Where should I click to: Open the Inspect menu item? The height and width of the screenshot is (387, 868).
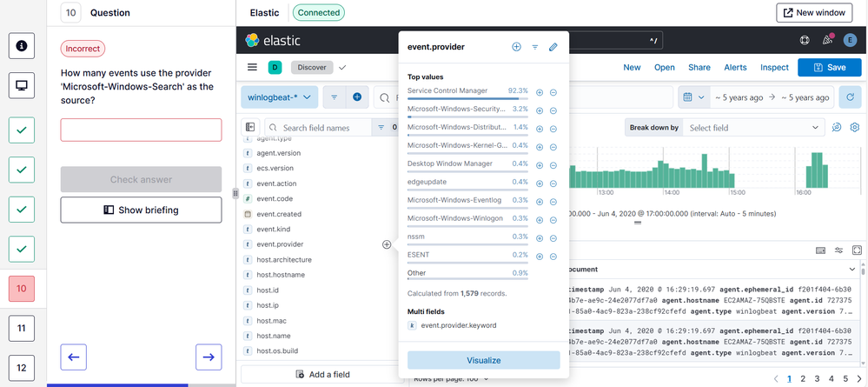click(x=774, y=67)
